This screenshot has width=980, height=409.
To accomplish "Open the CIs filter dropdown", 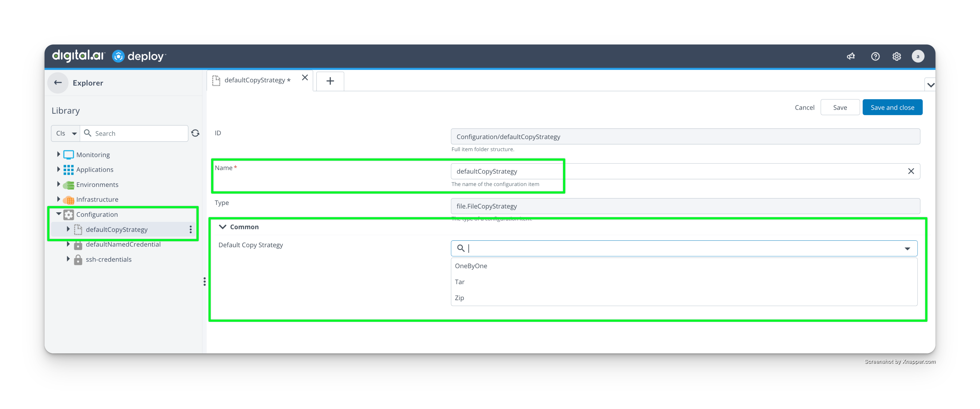I will tap(66, 134).
